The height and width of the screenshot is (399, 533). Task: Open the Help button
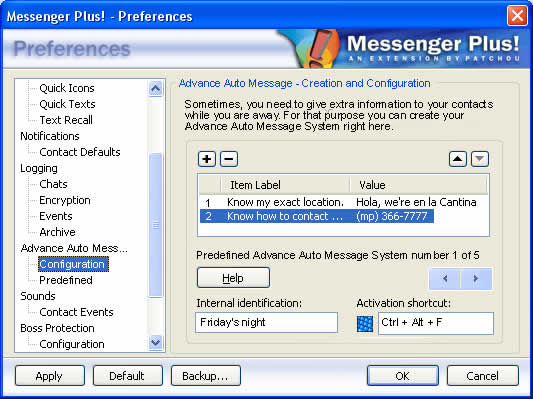coord(233,278)
